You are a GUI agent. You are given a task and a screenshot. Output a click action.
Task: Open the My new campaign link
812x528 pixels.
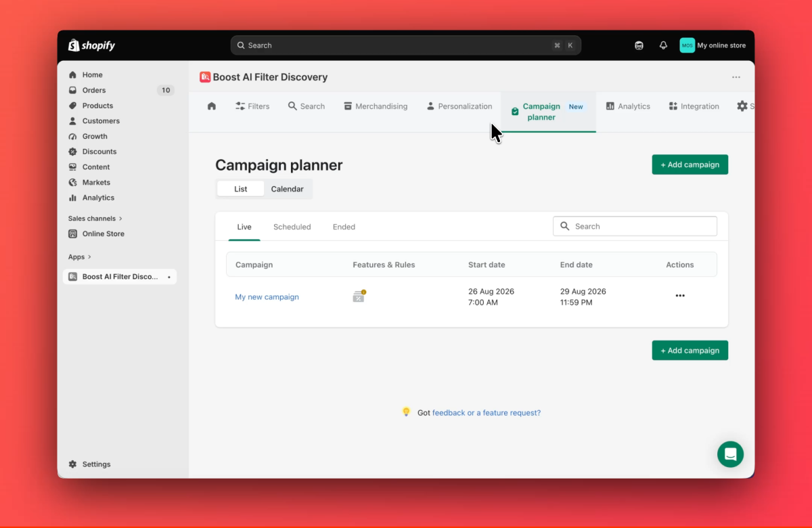pos(267,297)
